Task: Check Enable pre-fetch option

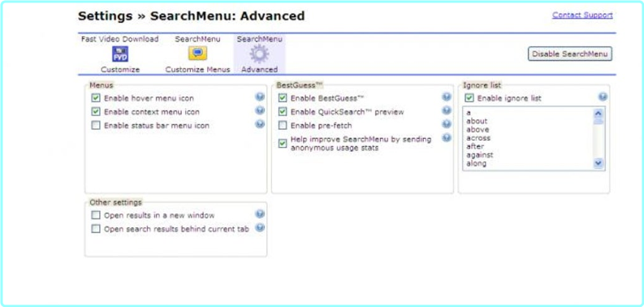Action: pyautogui.click(x=283, y=125)
